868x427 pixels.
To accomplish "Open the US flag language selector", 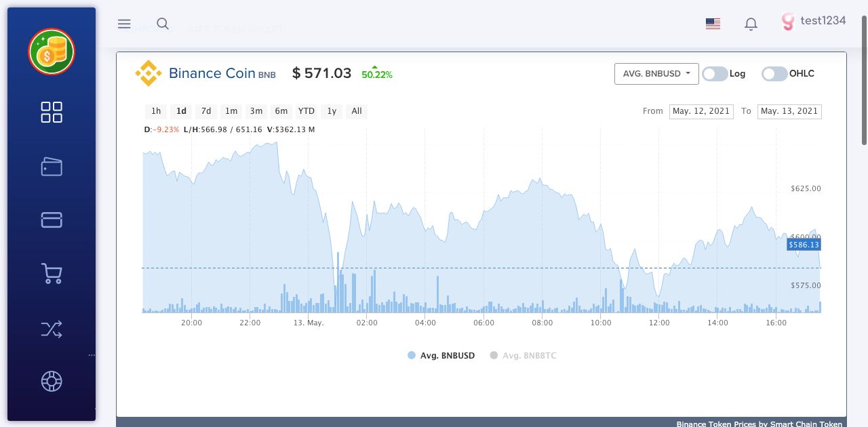I will coord(713,24).
